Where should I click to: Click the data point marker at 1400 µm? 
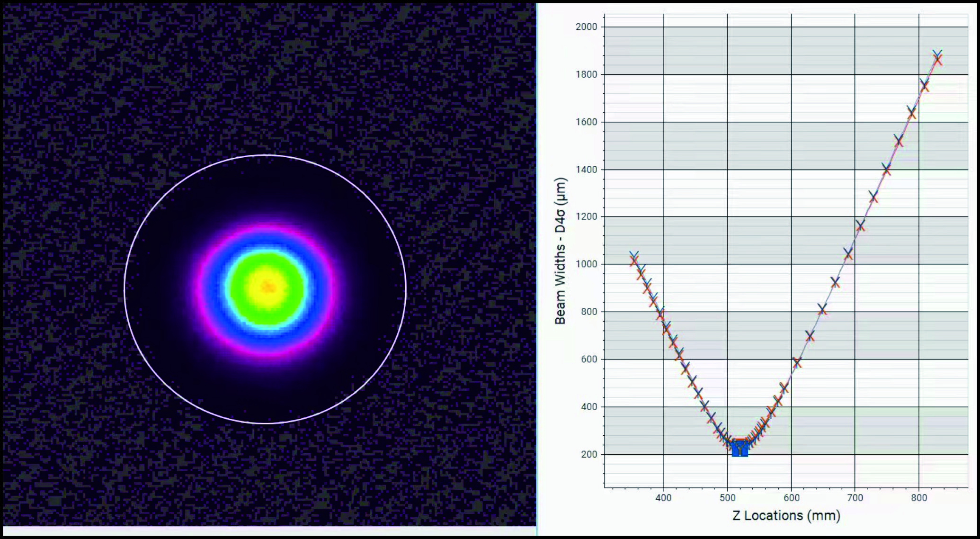(886, 169)
